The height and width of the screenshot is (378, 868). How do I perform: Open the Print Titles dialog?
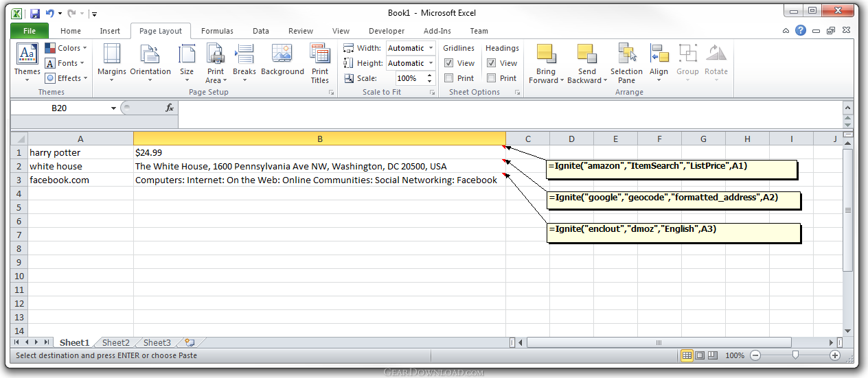[320, 63]
